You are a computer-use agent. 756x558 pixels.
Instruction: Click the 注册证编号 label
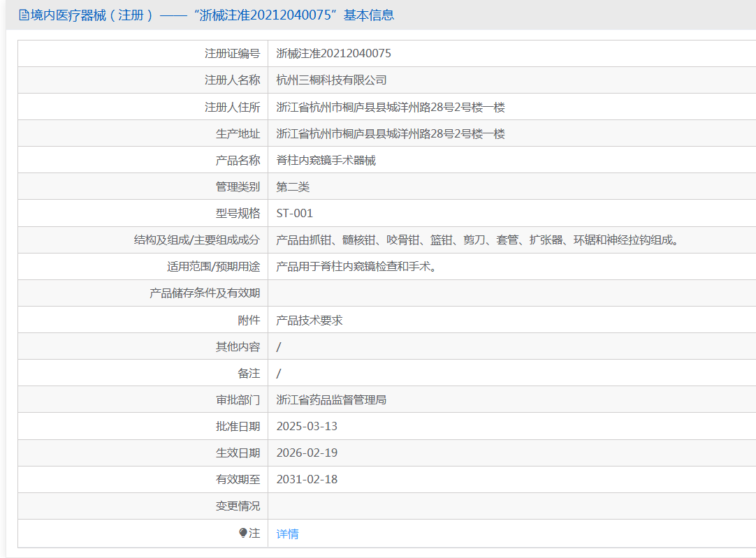click(x=233, y=54)
